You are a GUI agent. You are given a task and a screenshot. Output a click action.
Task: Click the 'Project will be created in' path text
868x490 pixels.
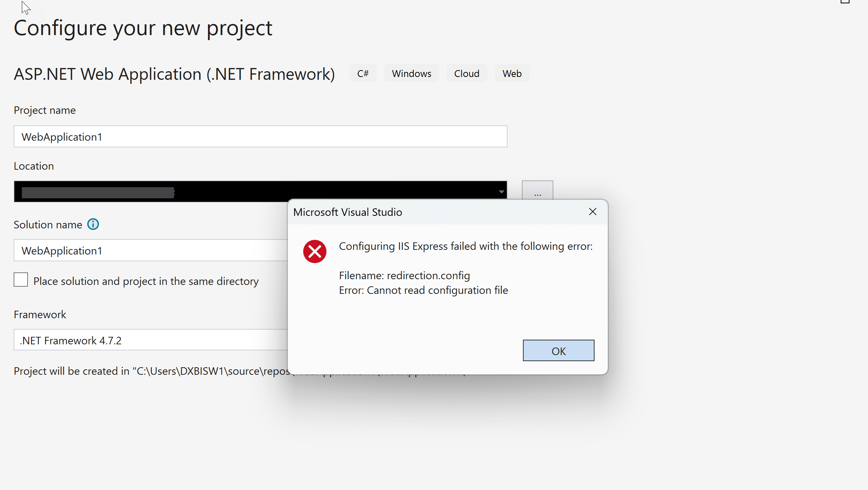click(152, 371)
